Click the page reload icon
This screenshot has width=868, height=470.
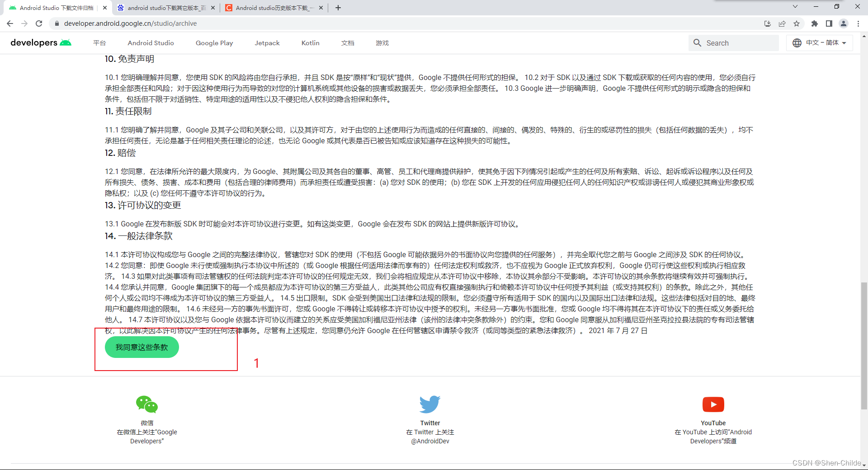tap(39, 23)
